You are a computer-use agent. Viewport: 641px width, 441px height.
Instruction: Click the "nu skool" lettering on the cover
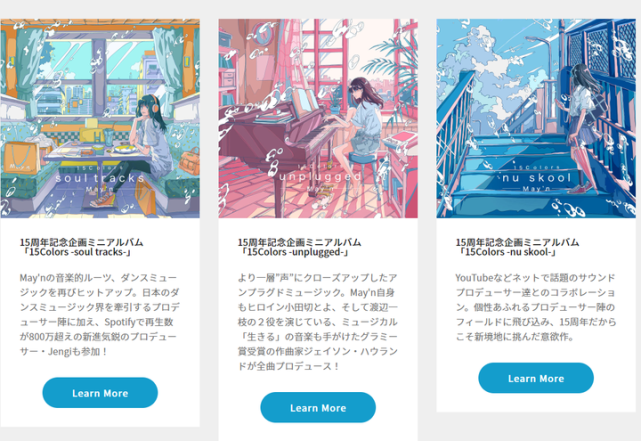pos(536,178)
